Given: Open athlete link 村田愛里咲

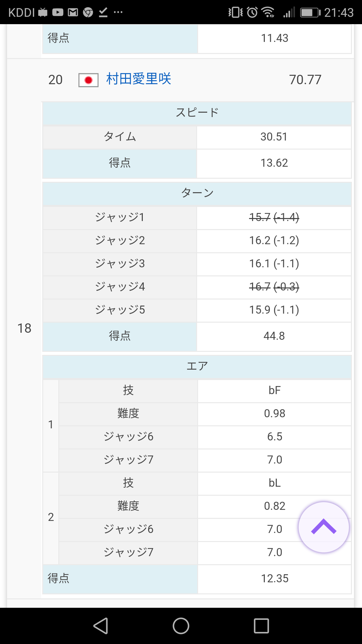Looking at the screenshot, I should 138,79.
